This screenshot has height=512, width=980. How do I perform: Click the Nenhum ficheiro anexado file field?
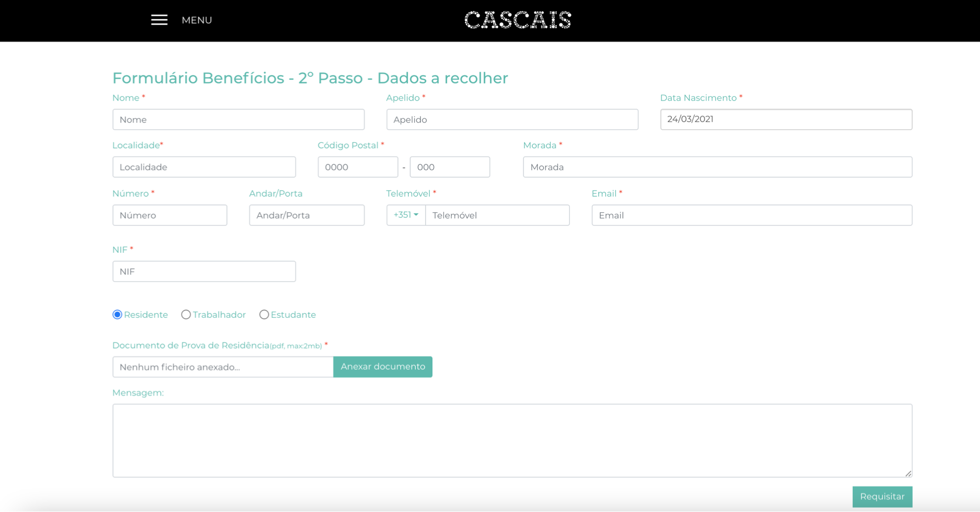223,367
